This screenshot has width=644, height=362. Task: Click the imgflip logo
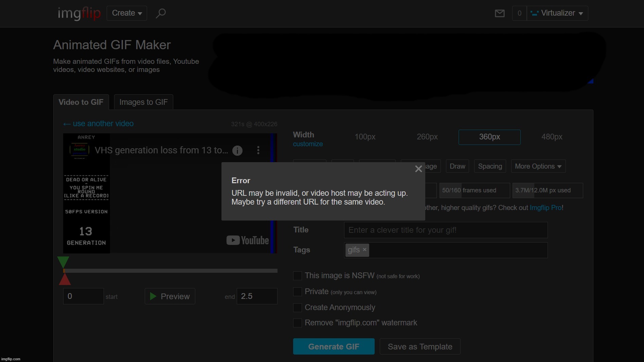click(x=79, y=14)
